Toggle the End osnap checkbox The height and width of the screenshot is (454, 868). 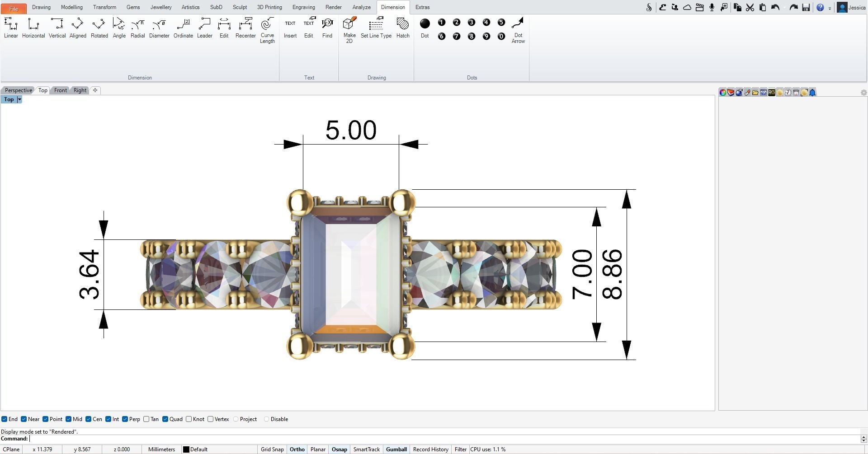[4, 419]
